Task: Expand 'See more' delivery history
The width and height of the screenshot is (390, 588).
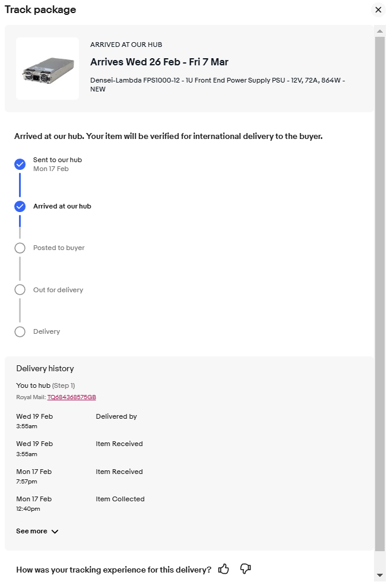Action: (32, 532)
